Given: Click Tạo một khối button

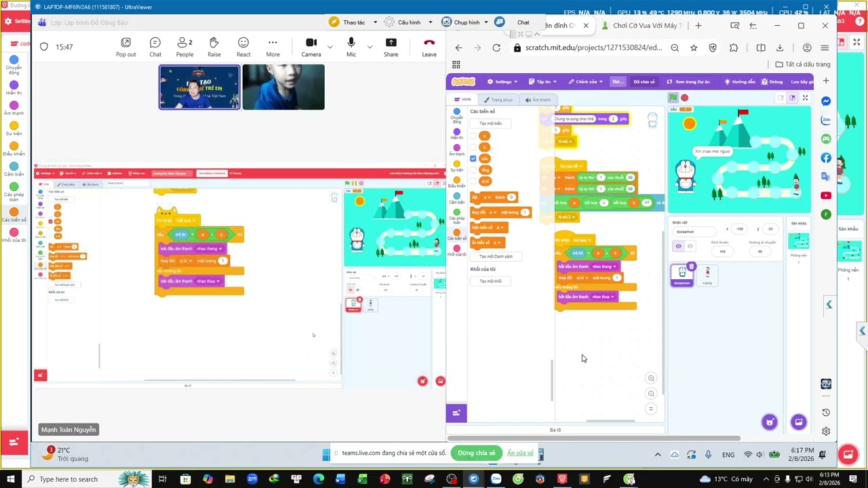Looking at the screenshot, I should pos(490,281).
